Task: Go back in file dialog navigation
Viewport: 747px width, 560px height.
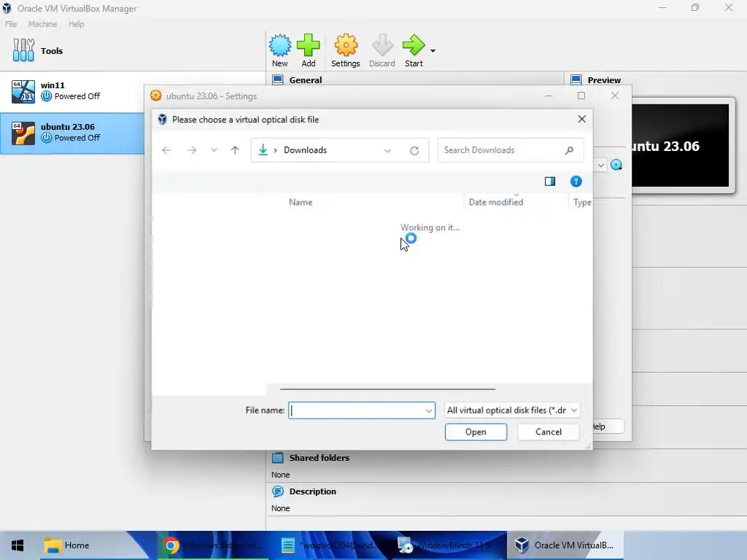Action: pyautogui.click(x=166, y=150)
